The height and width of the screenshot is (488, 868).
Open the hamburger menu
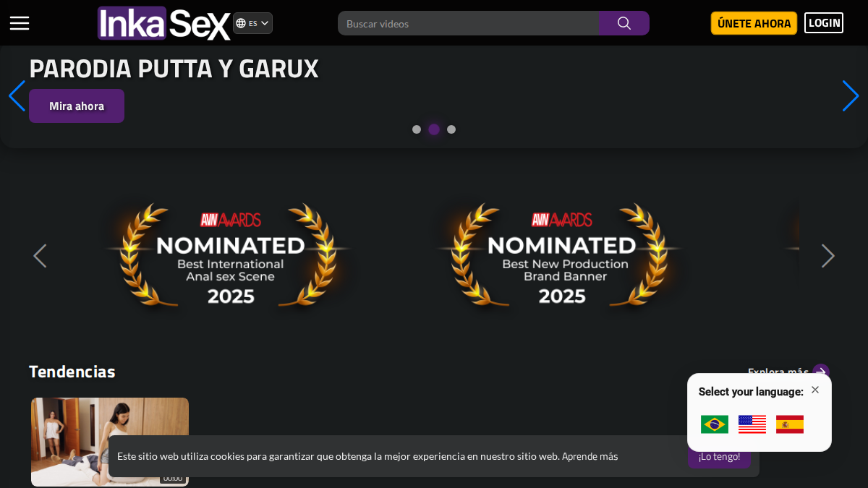20,23
